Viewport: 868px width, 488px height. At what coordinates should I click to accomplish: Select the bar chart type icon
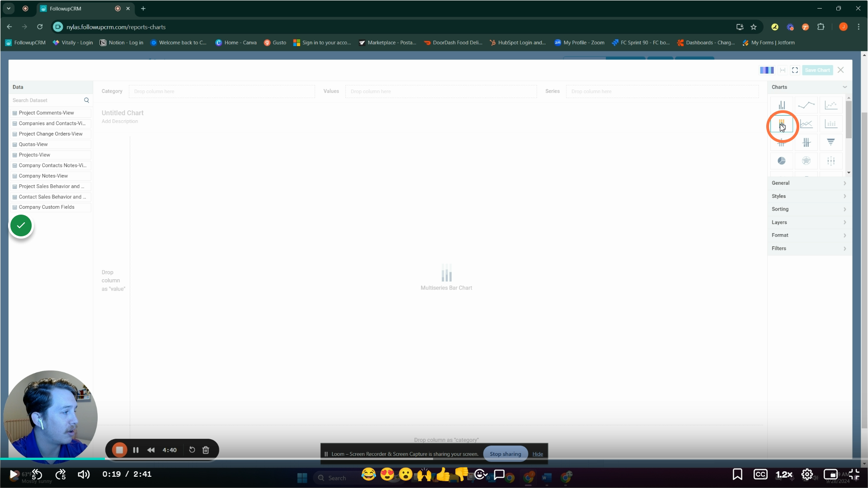782,105
